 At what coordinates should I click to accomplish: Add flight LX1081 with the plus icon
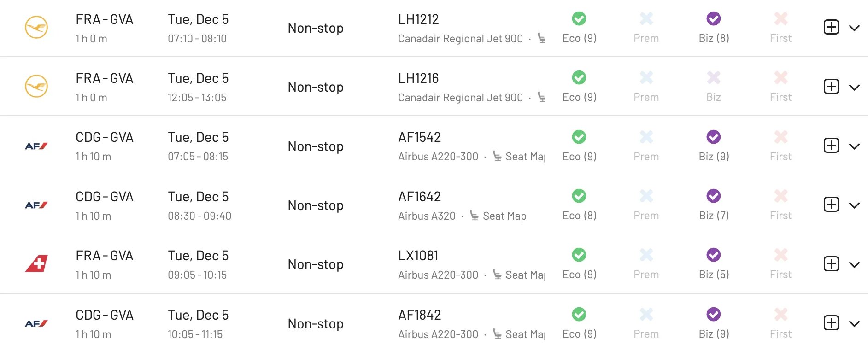pyautogui.click(x=831, y=264)
